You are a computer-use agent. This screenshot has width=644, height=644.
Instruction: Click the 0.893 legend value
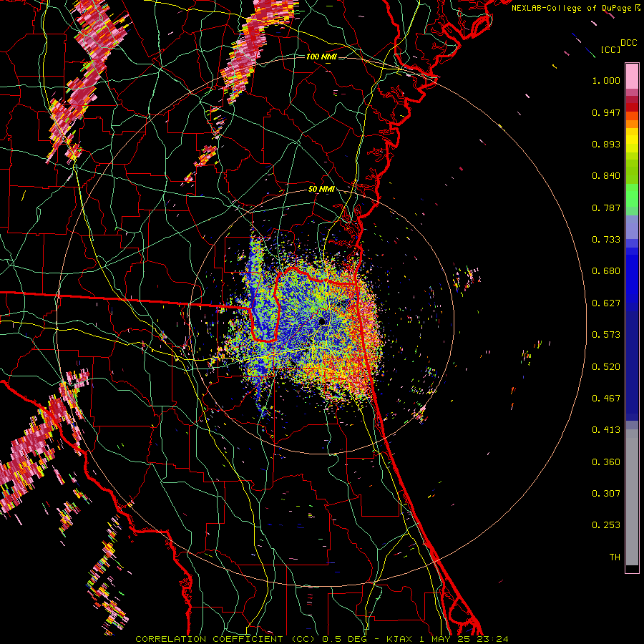pyautogui.click(x=606, y=144)
